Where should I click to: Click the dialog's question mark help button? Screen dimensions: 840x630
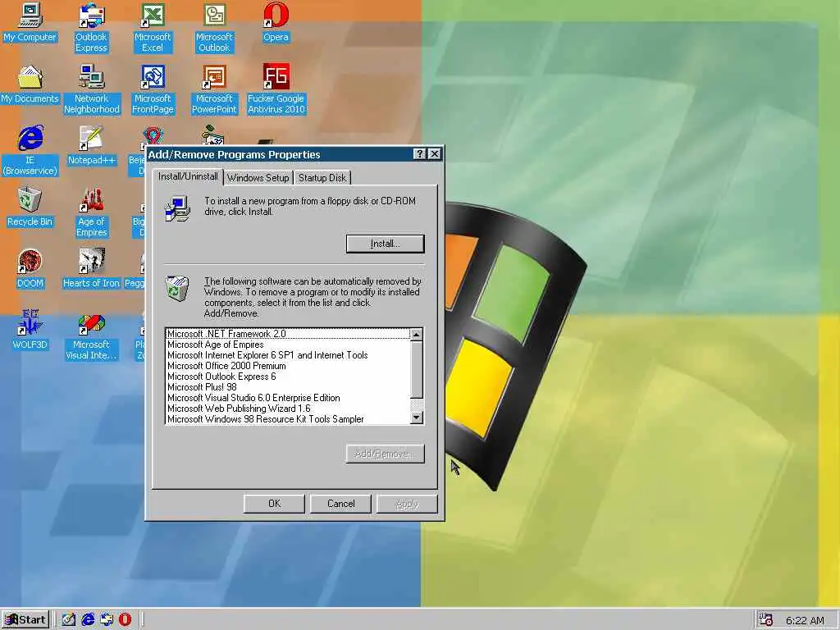click(x=420, y=154)
